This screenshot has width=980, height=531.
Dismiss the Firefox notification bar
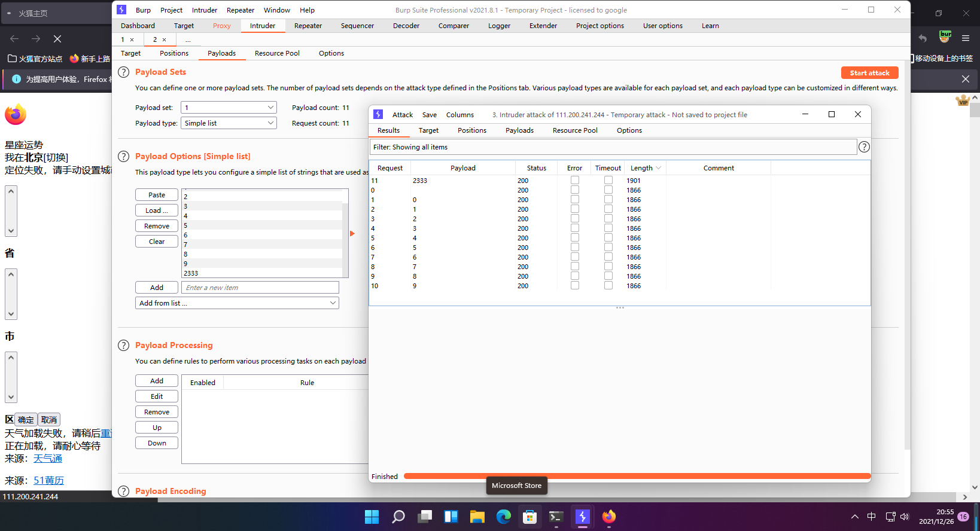click(x=966, y=79)
